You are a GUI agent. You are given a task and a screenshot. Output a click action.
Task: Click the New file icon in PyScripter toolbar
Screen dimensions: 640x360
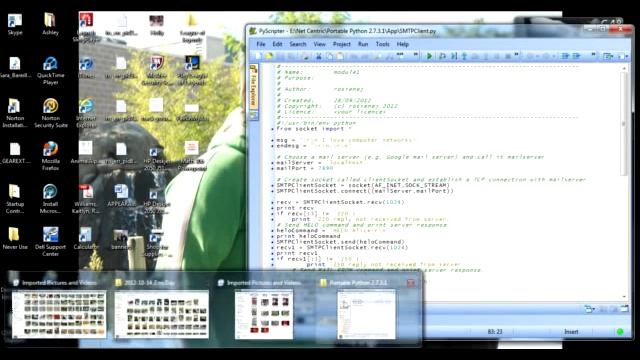pos(258,56)
